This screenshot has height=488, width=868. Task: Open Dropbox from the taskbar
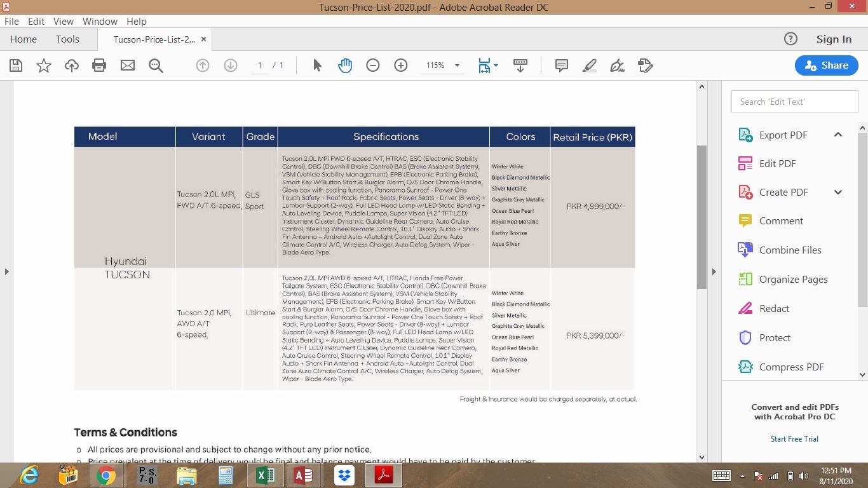pos(344,475)
